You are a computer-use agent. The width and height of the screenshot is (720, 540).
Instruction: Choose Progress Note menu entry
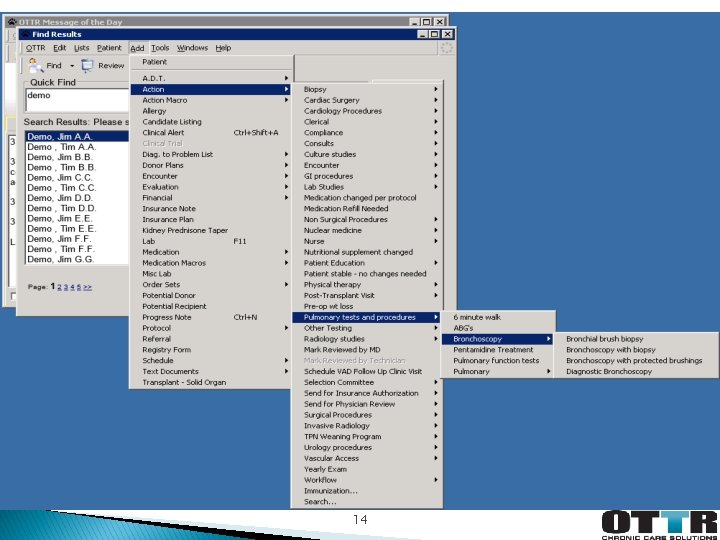[x=211, y=317]
